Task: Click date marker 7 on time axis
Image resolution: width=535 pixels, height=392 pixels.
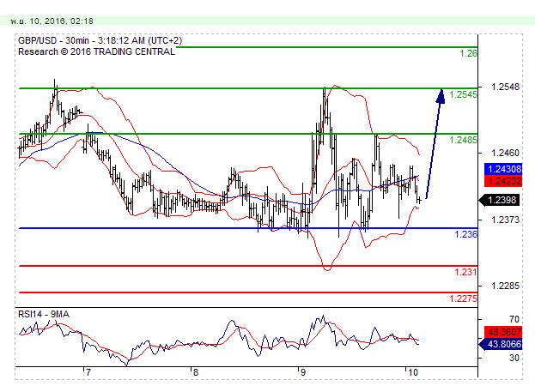Action: [88, 372]
